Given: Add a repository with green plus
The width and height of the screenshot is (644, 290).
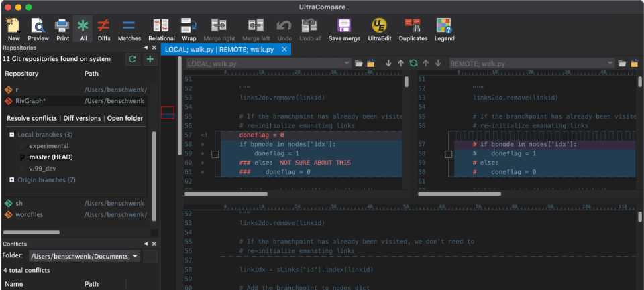Looking at the screenshot, I should click(x=150, y=59).
